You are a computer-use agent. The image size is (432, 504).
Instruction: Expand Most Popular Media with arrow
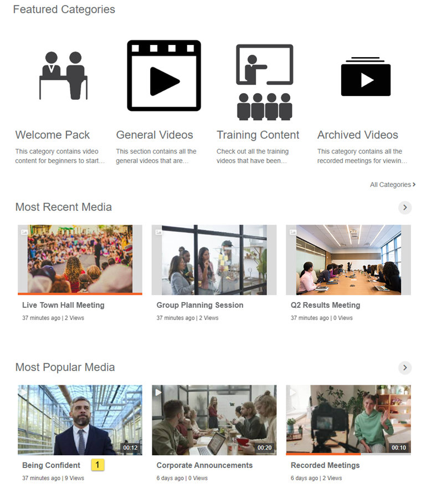pyautogui.click(x=405, y=368)
